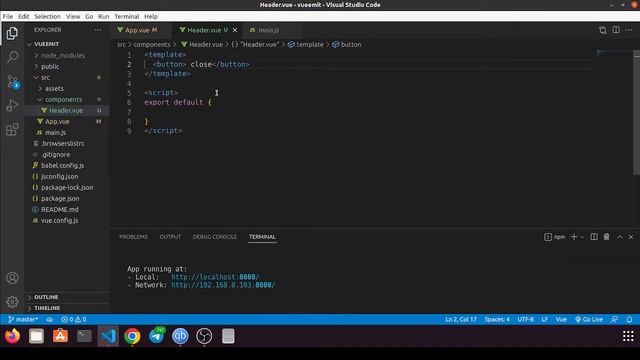The width and height of the screenshot is (640, 360).
Task: Open Run and Debug view
Action: point(12,105)
